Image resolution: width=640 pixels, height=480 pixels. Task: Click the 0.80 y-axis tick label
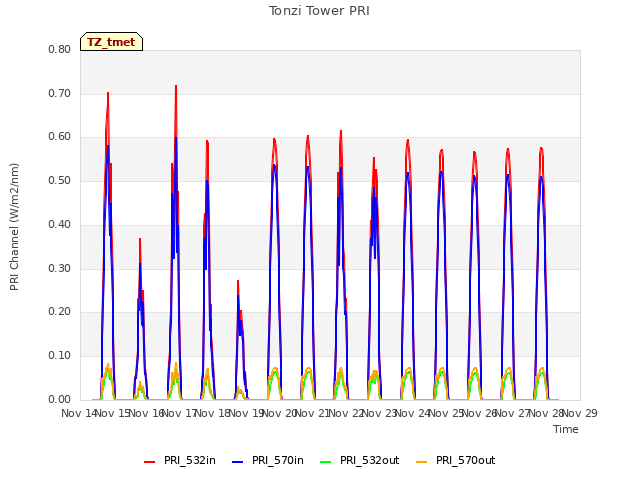coord(60,49)
